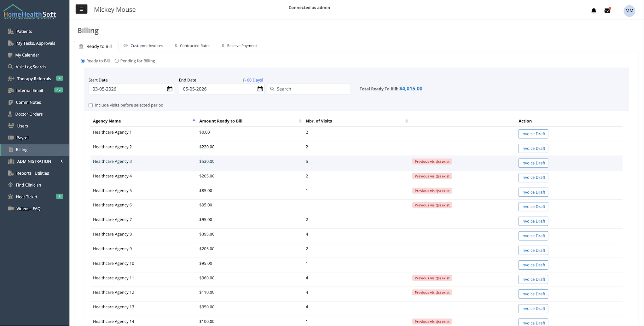Click Healthcare Agency 8 amount $395.00

click(x=207, y=234)
